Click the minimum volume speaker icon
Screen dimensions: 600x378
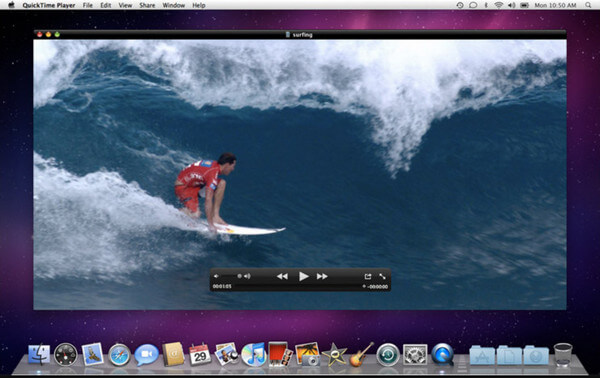pos(216,276)
